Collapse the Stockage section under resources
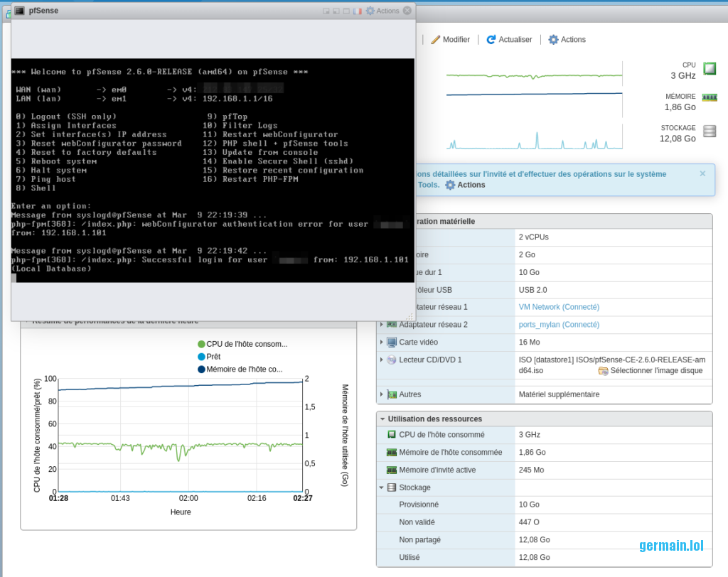 pyautogui.click(x=382, y=487)
